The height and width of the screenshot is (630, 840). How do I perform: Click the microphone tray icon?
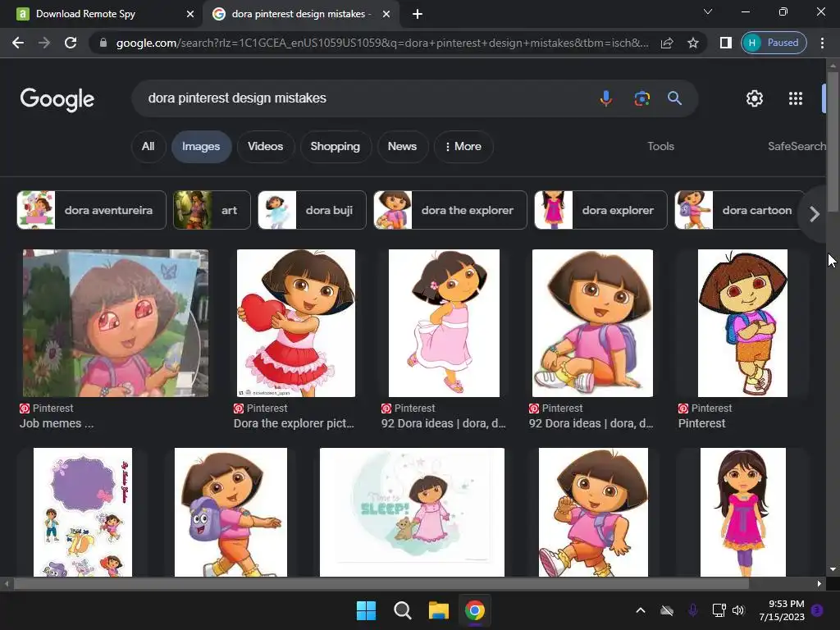(692, 610)
